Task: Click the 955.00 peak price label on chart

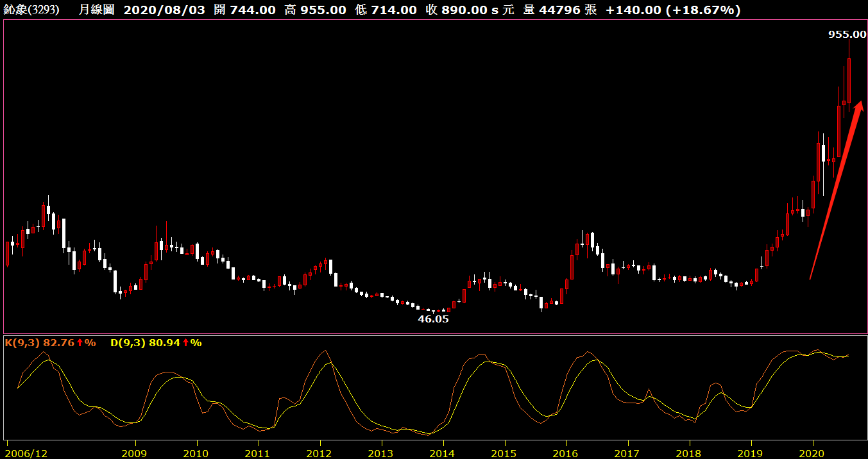Action: [x=847, y=35]
